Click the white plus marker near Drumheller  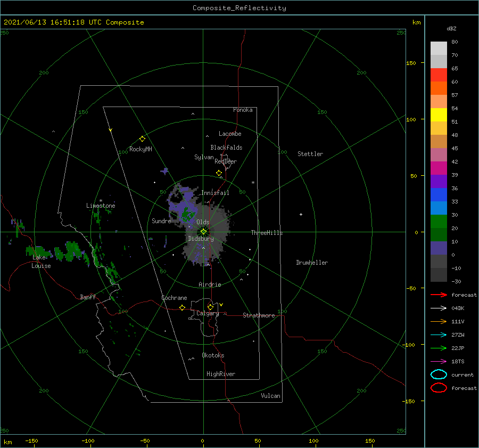(301, 214)
